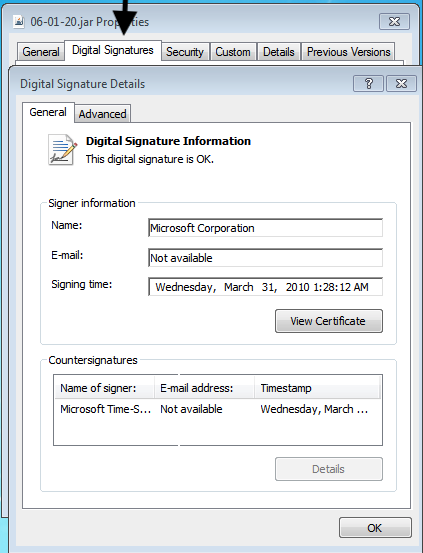Click 'This digital signature is OK.' text
The height and width of the screenshot is (553, 423).
pyautogui.click(x=150, y=159)
